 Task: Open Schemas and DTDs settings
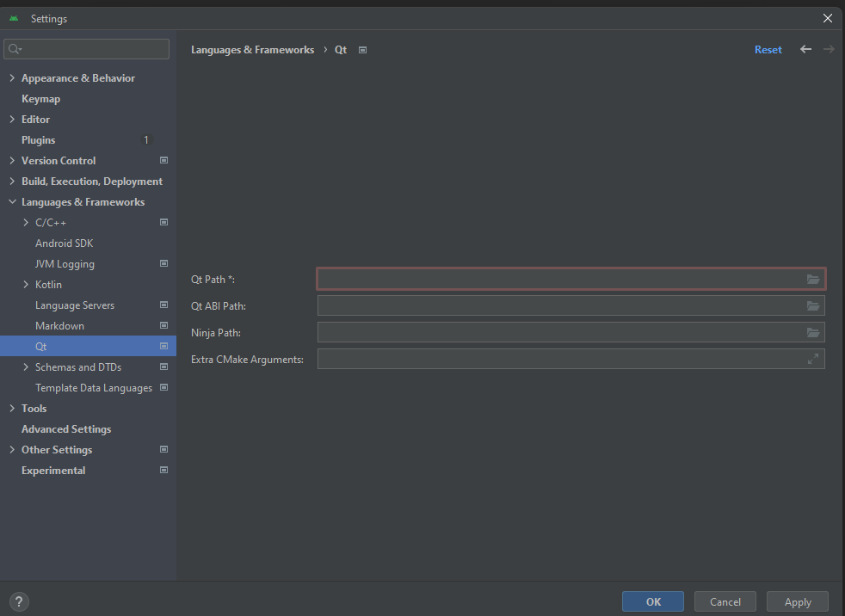pos(78,367)
